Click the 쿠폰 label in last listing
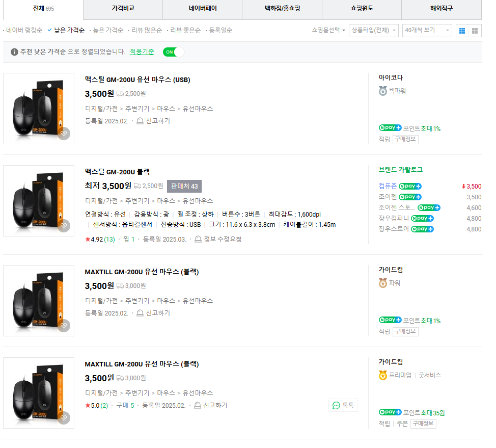The image size is (496, 448). point(402,424)
